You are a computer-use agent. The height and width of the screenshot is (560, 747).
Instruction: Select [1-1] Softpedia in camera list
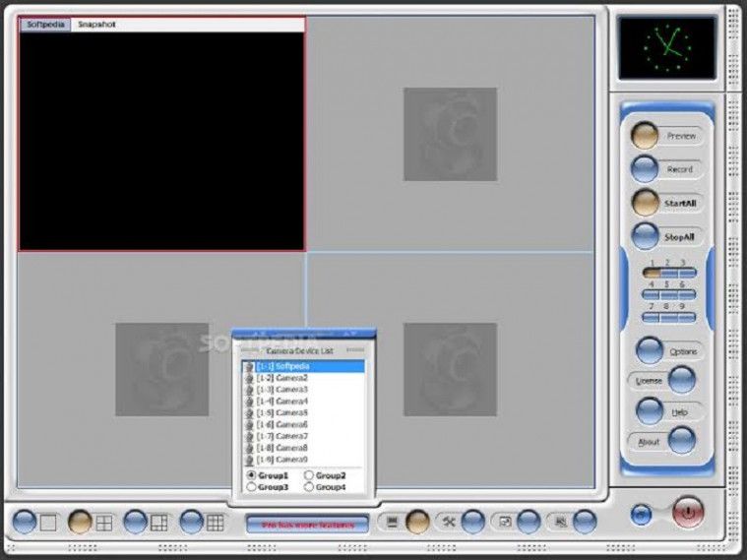tap(303, 366)
